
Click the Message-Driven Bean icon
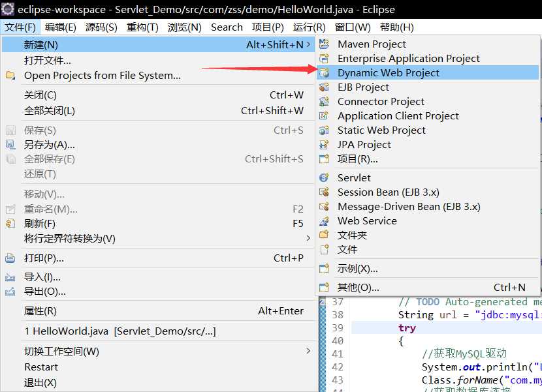(324, 207)
